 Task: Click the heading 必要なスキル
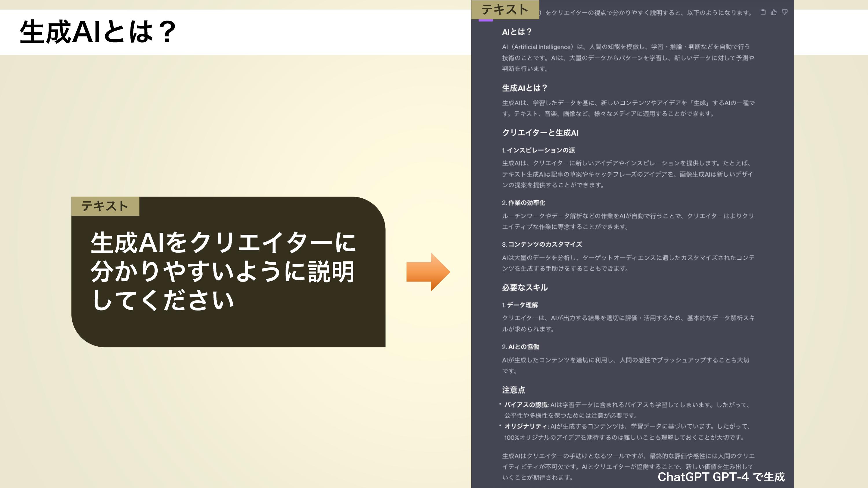point(525,288)
